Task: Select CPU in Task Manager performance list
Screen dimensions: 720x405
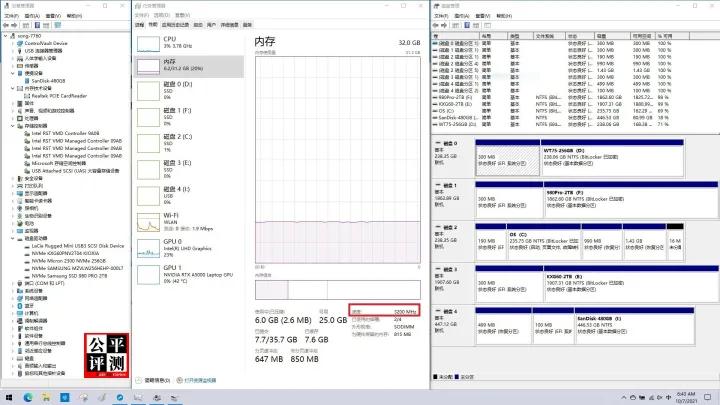Action: [x=188, y=43]
